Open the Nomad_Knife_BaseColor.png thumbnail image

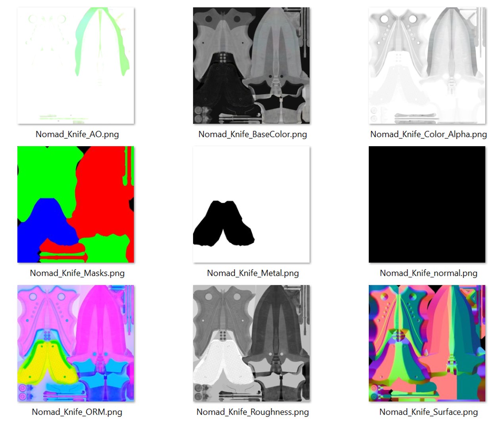(x=251, y=65)
